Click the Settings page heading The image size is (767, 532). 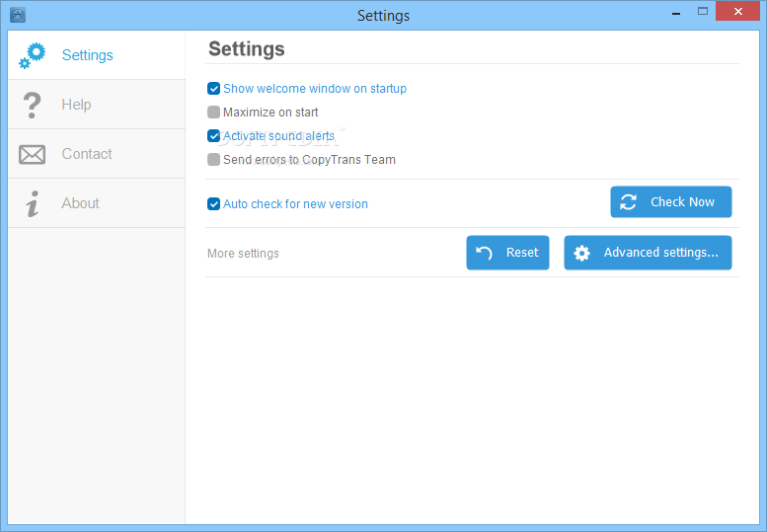click(x=247, y=49)
